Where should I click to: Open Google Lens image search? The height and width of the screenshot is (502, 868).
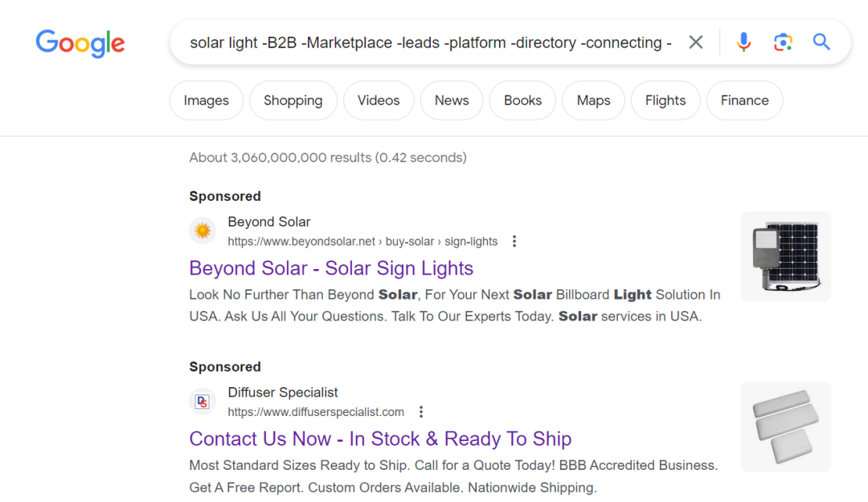click(x=783, y=43)
